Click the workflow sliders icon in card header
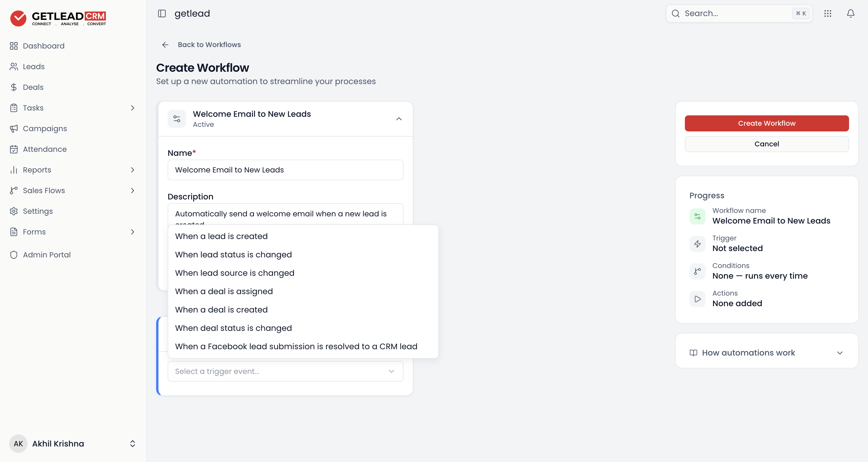 [x=177, y=119]
